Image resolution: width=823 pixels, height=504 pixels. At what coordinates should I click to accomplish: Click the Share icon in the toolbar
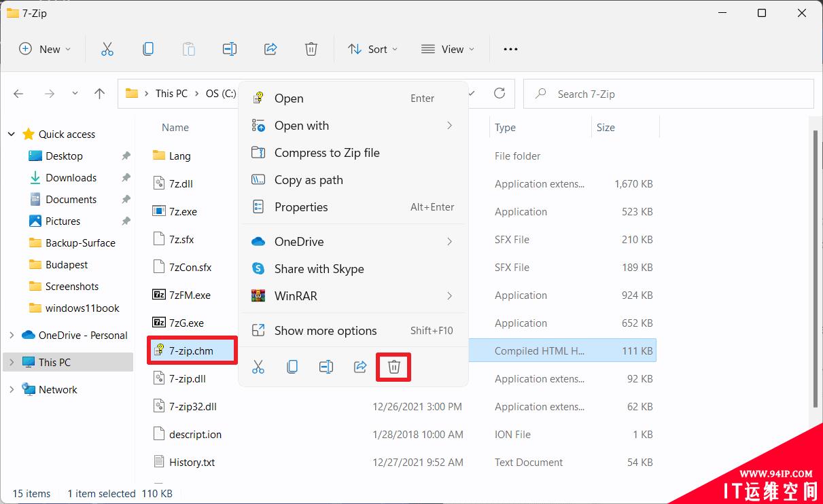point(270,49)
